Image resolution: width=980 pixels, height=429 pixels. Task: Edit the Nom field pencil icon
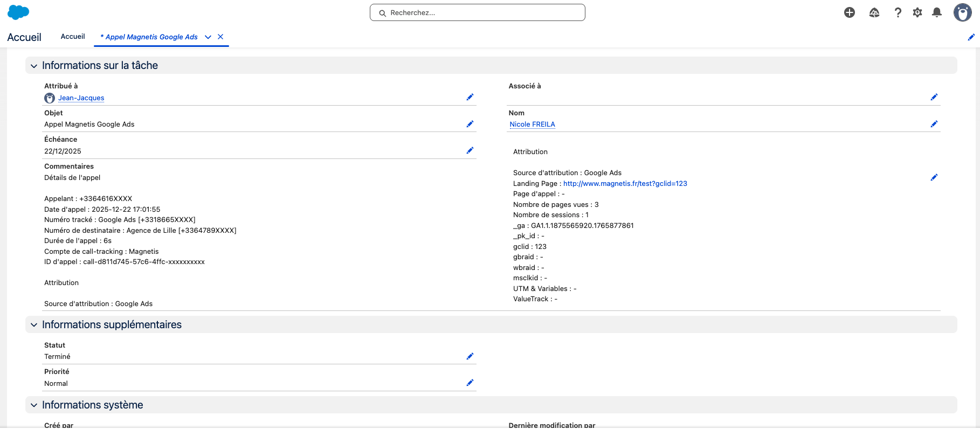(934, 124)
